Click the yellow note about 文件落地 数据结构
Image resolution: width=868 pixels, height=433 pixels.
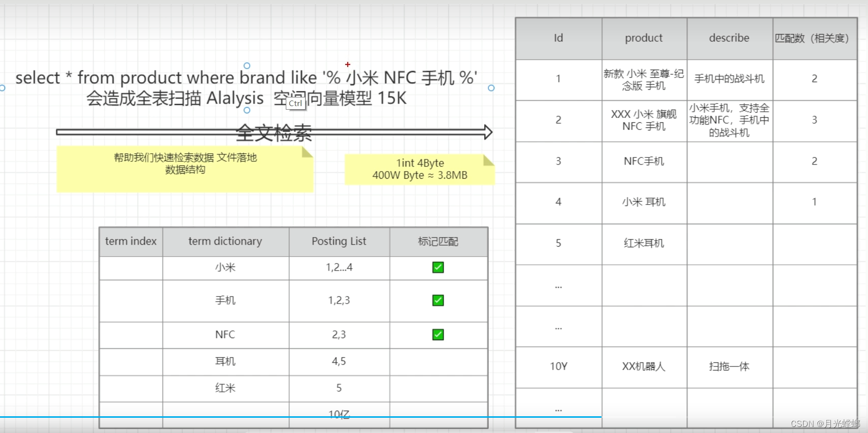[x=185, y=169]
